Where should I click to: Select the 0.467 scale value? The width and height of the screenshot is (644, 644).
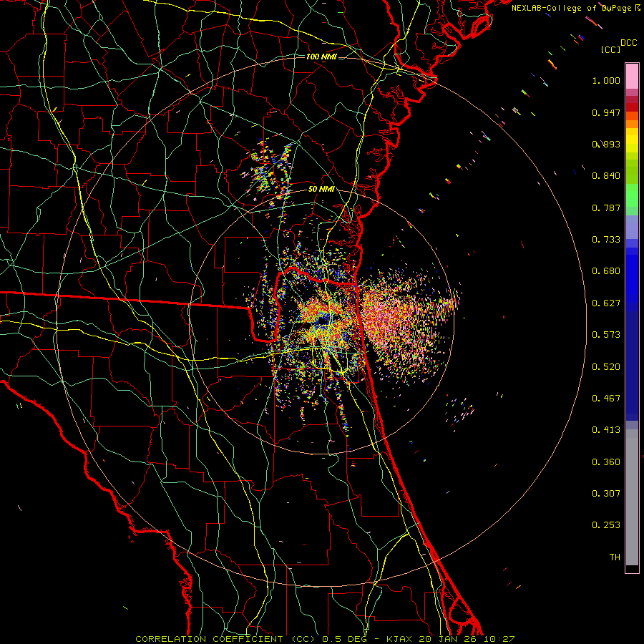606,399
